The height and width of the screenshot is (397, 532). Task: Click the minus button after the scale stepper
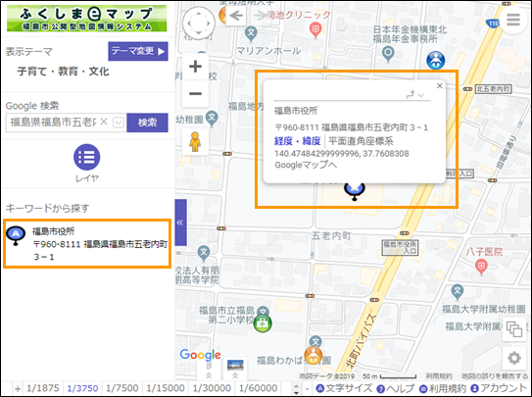click(307, 389)
